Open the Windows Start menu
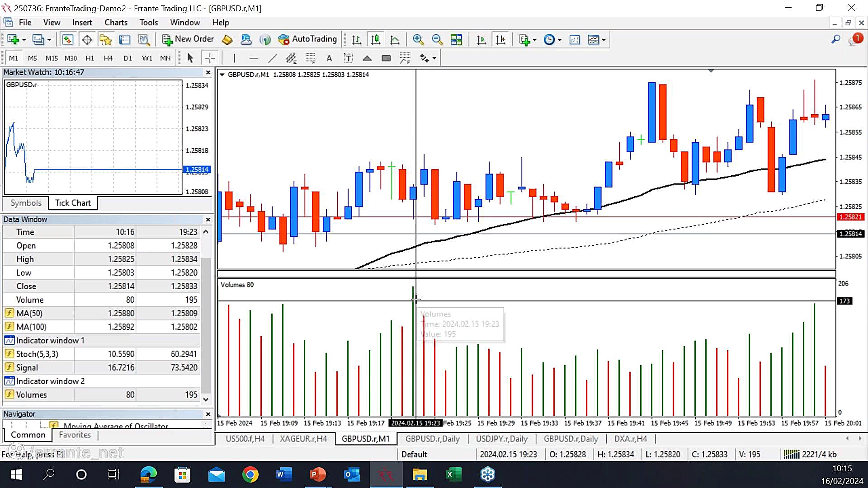This screenshot has width=868, height=488. [16, 474]
